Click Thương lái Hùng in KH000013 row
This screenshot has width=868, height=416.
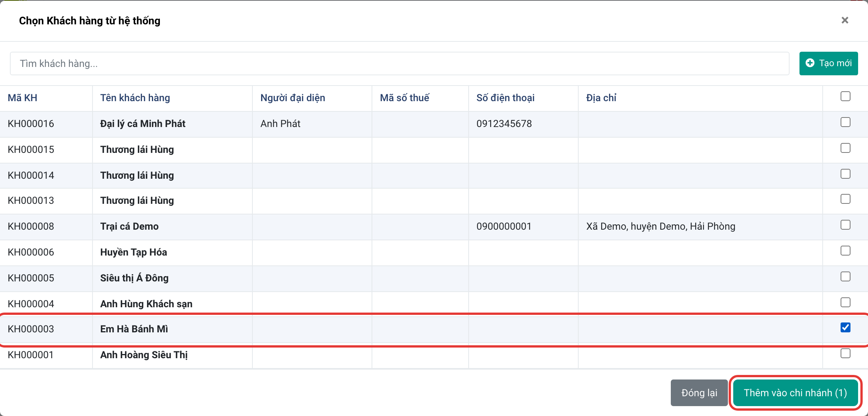pyautogui.click(x=137, y=200)
